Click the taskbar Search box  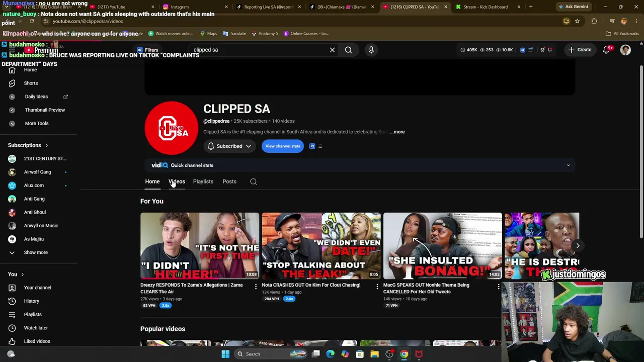272,354
